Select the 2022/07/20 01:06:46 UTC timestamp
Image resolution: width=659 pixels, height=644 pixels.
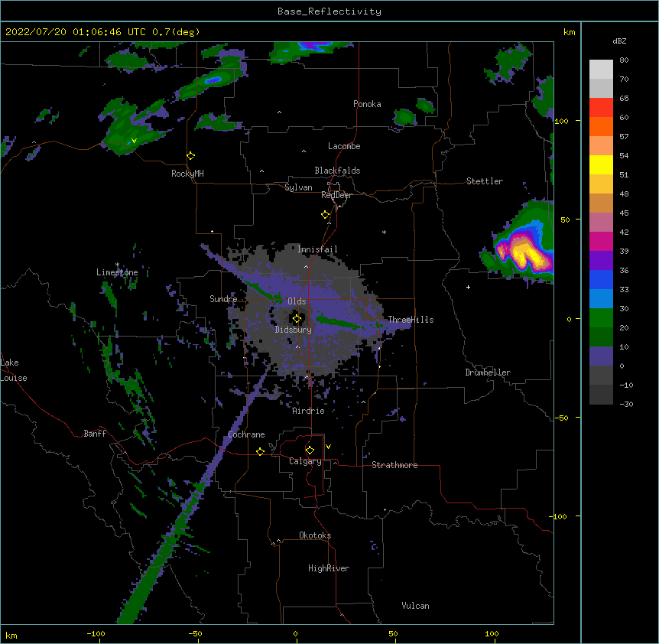[76, 32]
